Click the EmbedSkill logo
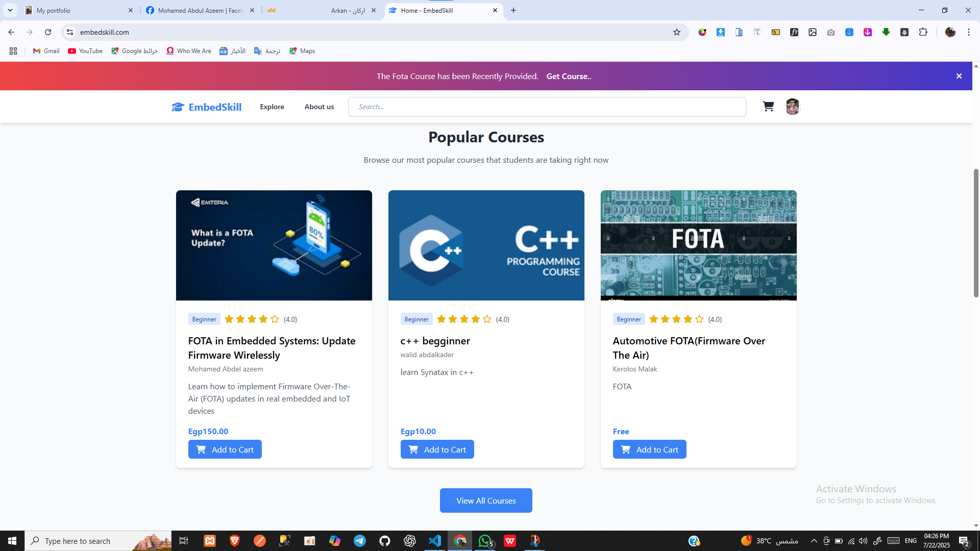Viewport: 980px width, 551px height. (206, 107)
